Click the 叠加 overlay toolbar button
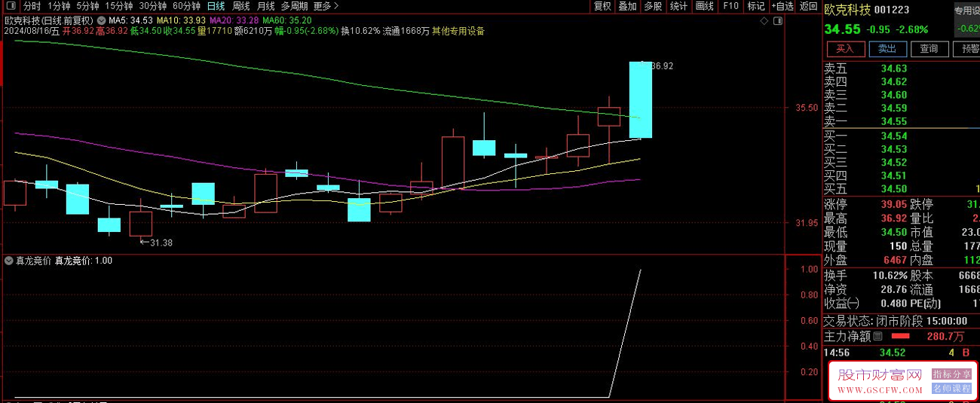The height and width of the screenshot is (403, 980). click(x=627, y=6)
